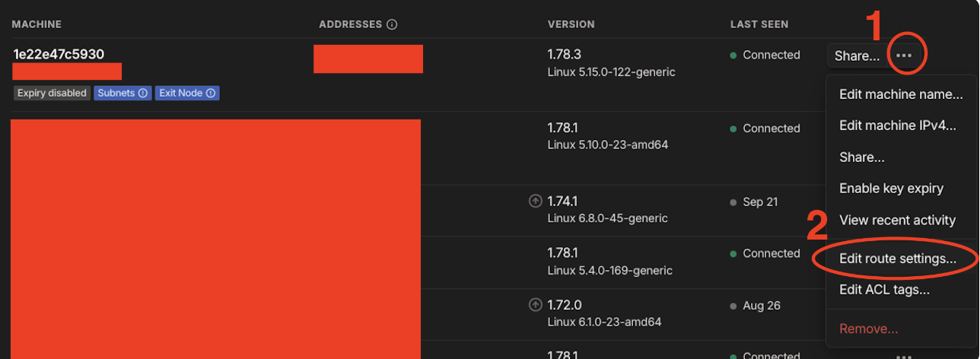The width and height of the screenshot is (980, 359).
Task: Open "Edit route settings..." menu item
Action: tap(898, 259)
